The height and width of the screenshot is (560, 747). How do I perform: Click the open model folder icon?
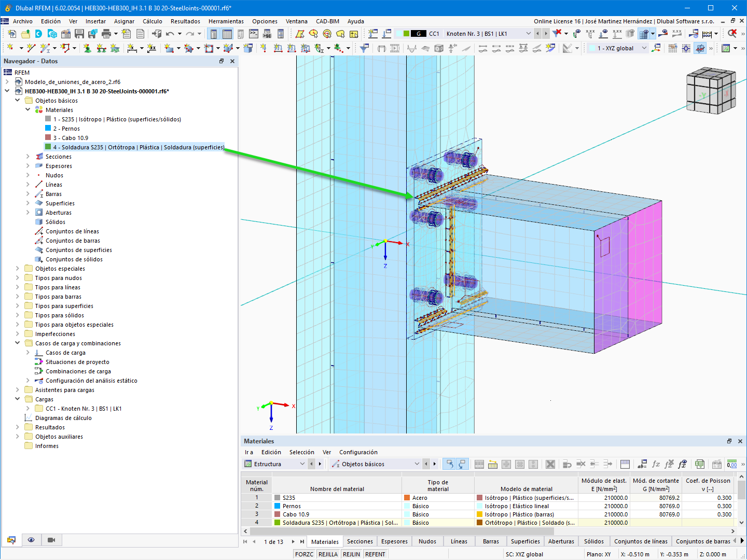click(x=25, y=34)
